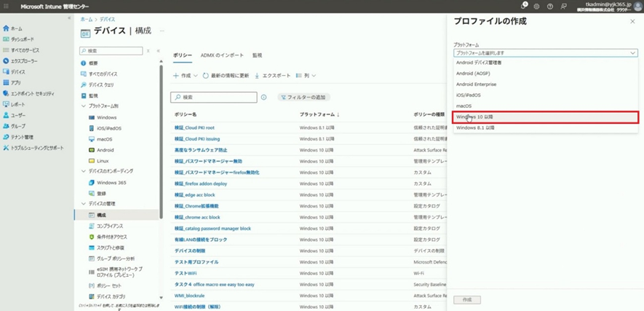Switch to the 監視 tab
The height and width of the screenshot is (311, 644).
click(257, 55)
